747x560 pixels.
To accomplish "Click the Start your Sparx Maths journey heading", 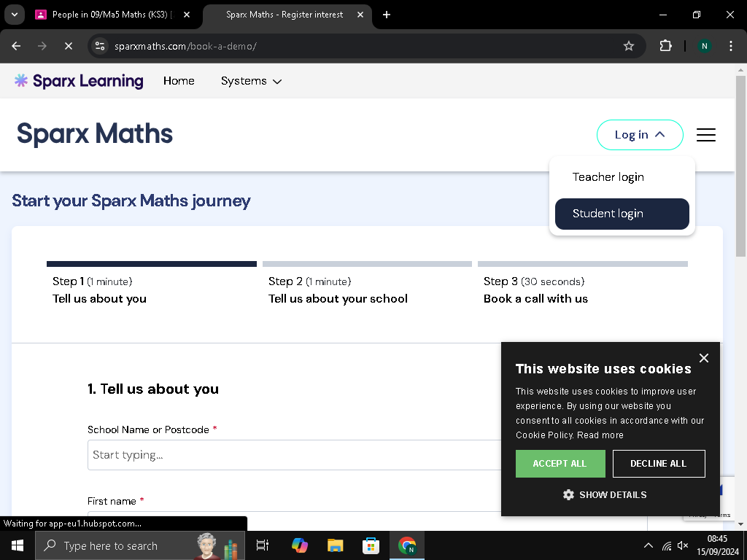I will pos(131,201).
